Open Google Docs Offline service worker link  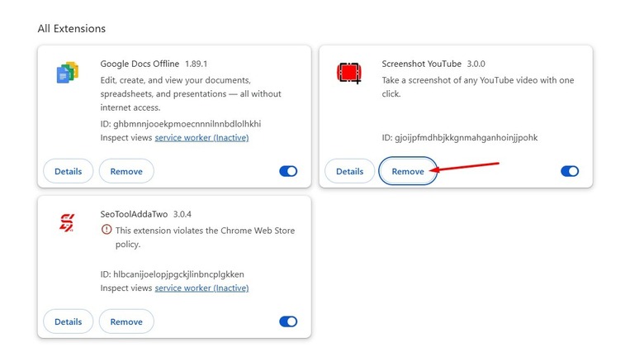[x=201, y=138]
